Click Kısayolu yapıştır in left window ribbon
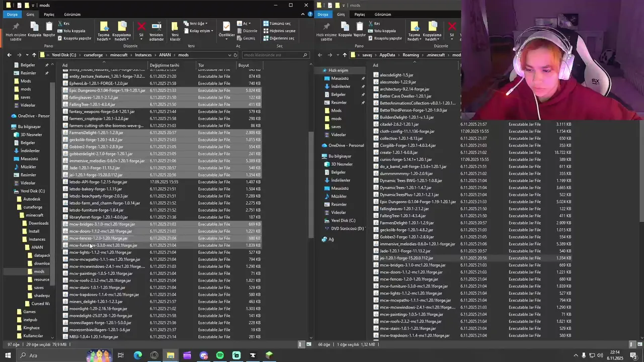 click(x=74, y=38)
